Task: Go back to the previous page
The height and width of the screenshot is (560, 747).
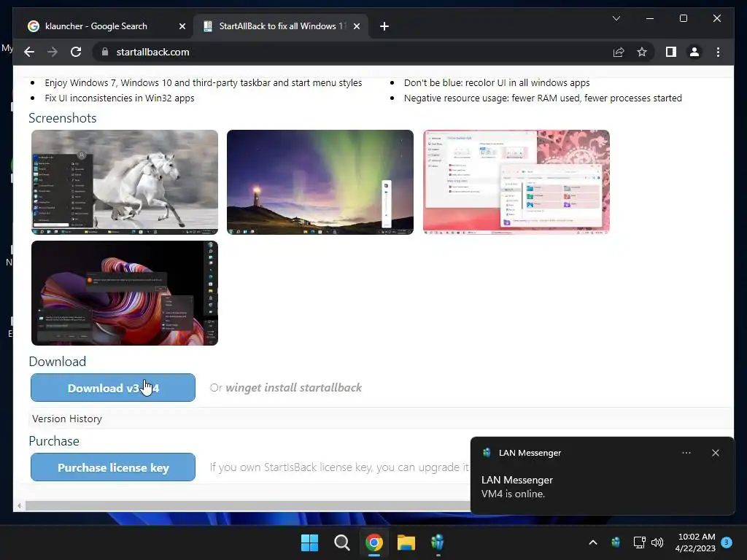Action: [x=29, y=52]
